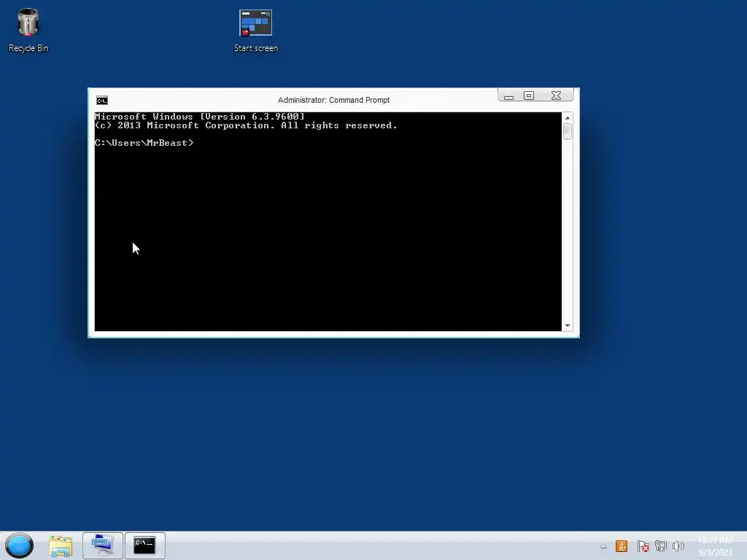This screenshot has width=747, height=560.
Task: Select the Command Prompt taskbar button
Action: [145, 545]
